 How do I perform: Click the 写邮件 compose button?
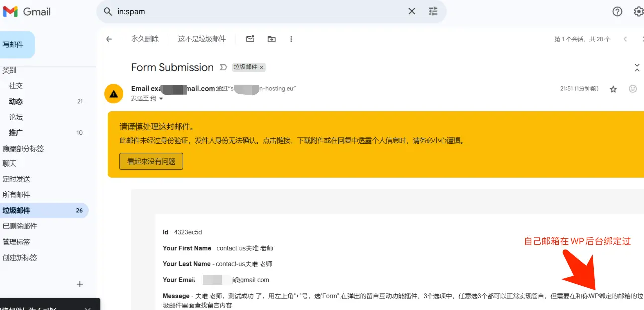(14, 45)
